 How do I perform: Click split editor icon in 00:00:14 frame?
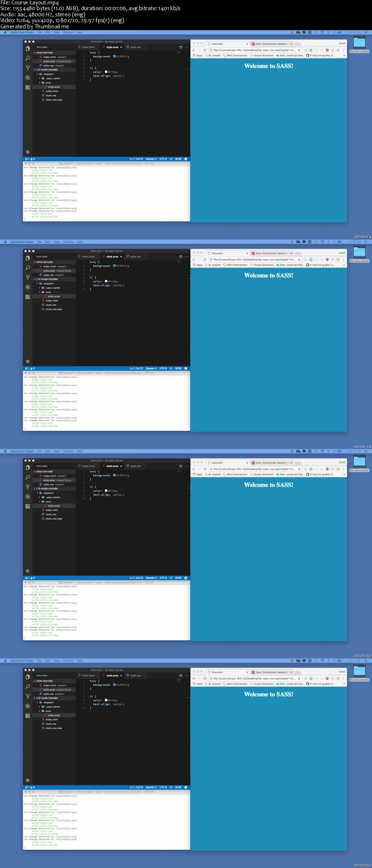pyautogui.click(x=181, y=47)
